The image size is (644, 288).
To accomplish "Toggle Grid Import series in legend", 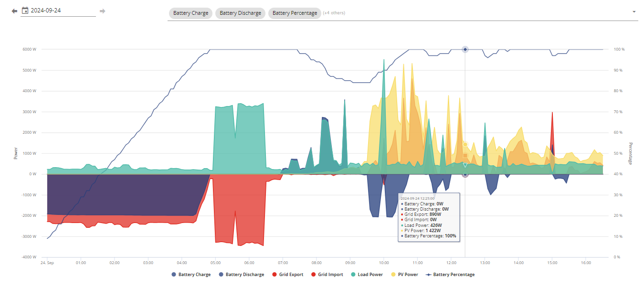I will pos(327,275).
